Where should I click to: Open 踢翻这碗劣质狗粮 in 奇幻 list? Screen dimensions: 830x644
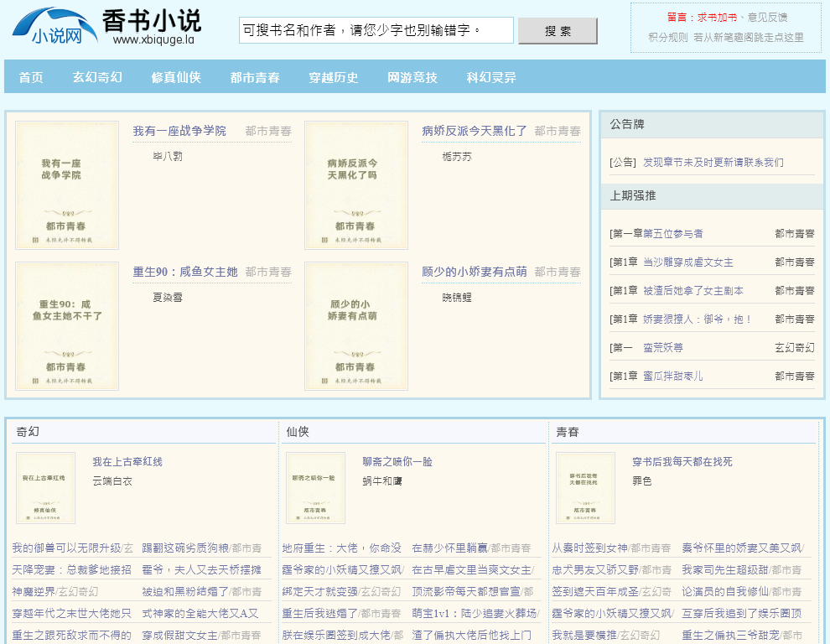[x=185, y=548]
